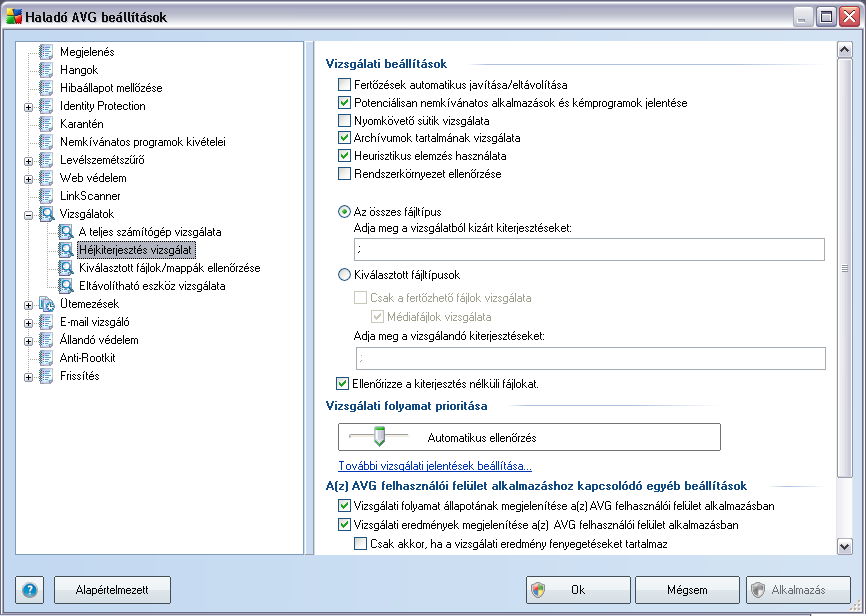Expand the Ütemezések node
This screenshot has width=866, height=616.
coord(29,306)
